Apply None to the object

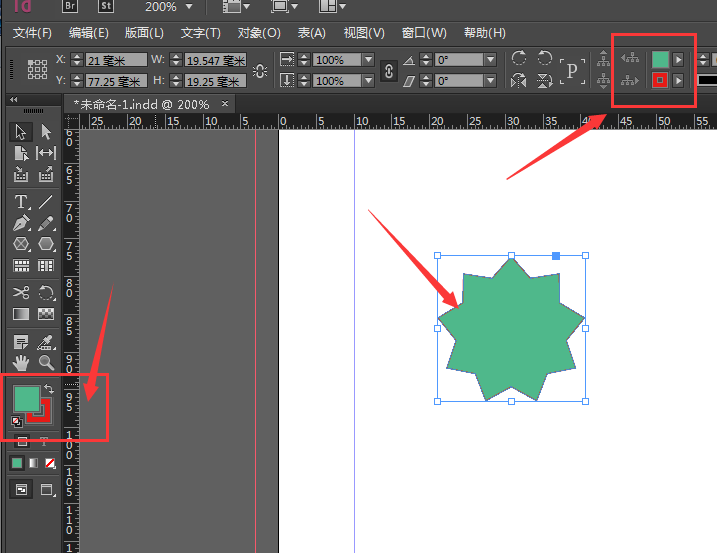point(50,463)
